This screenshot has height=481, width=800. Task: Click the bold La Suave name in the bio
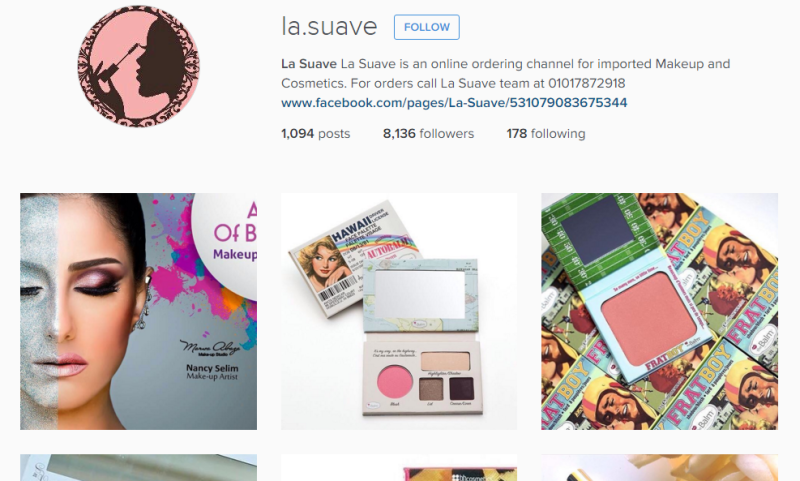click(x=309, y=64)
